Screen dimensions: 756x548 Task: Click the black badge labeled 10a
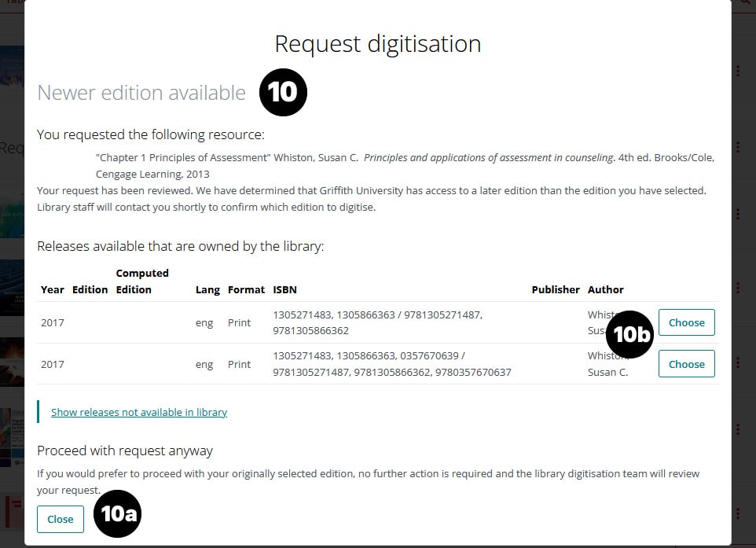pyautogui.click(x=117, y=514)
